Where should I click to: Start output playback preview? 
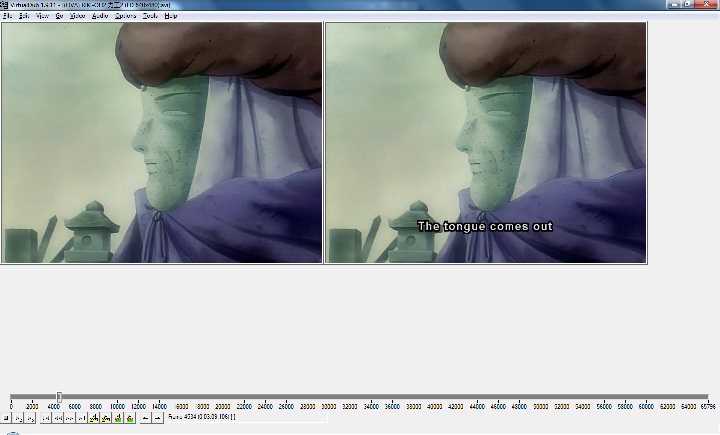[30, 418]
